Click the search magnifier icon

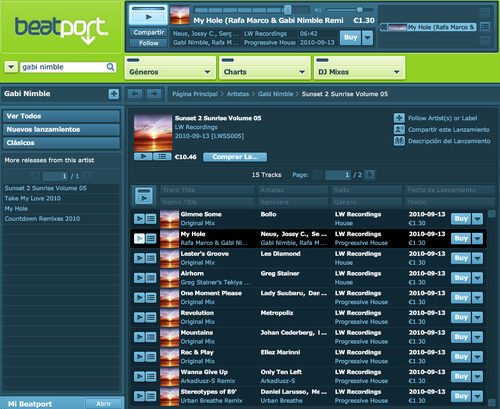tap(110, 67)
